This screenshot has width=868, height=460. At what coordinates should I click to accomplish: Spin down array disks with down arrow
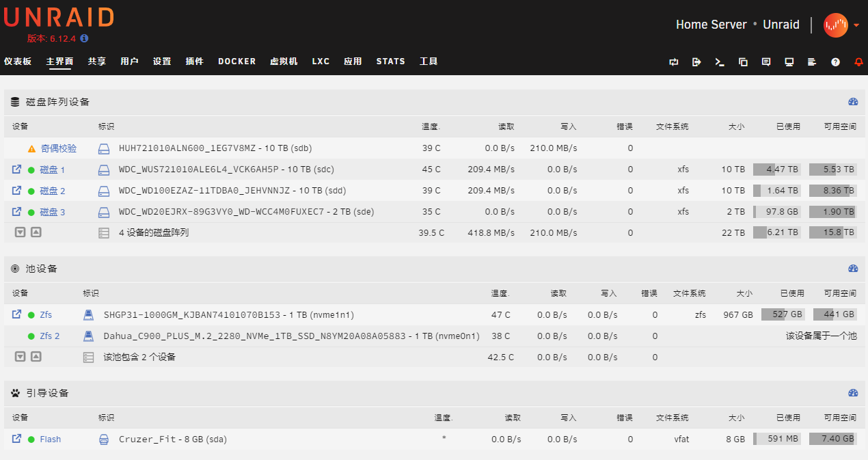(x=21, y=232)
